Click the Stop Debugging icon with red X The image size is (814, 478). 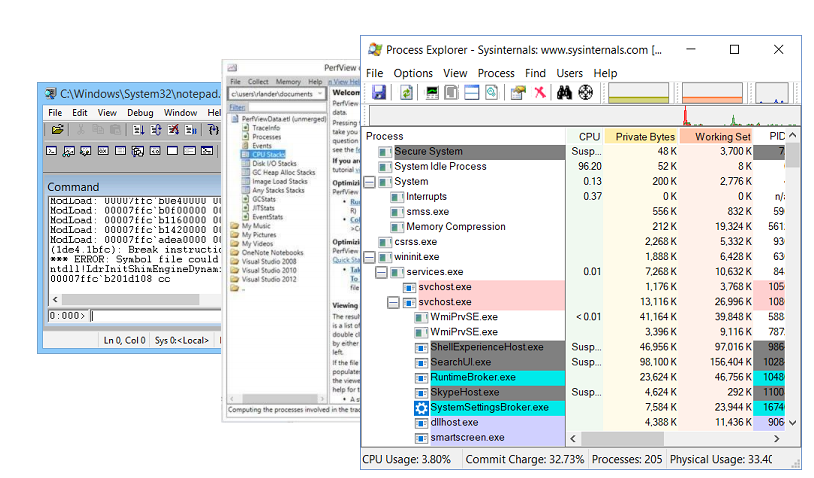pyautogui.click(x=173, y=129)
